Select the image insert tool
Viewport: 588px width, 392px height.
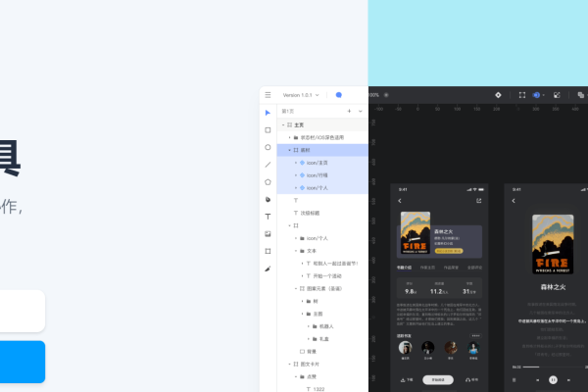coord(268,234)
